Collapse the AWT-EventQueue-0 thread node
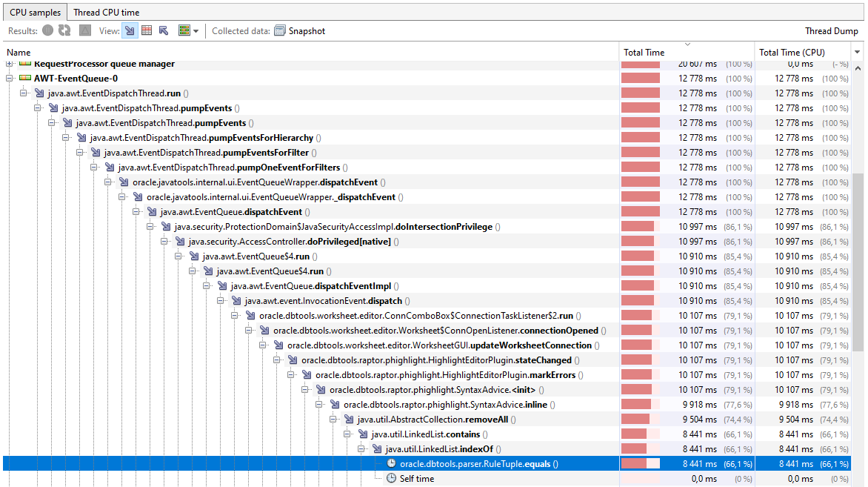The width and height of the screenshot is (868, 487). coord(10,78)
